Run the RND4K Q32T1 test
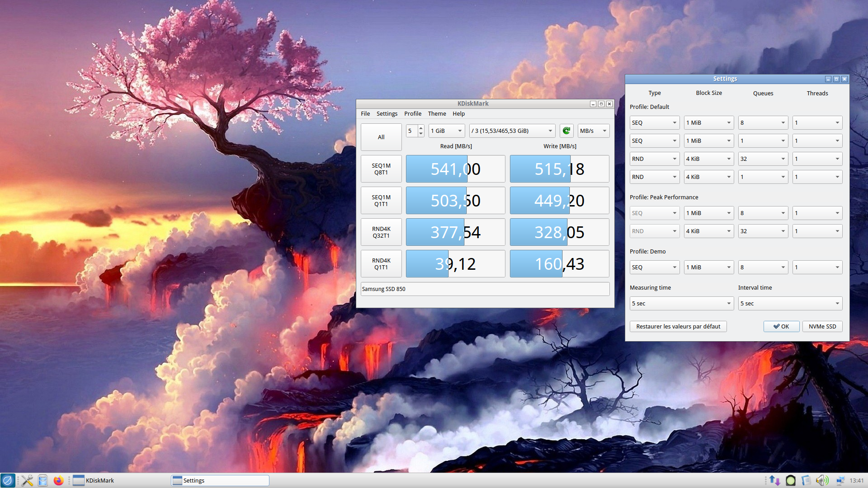 click(x=381, y=232)
